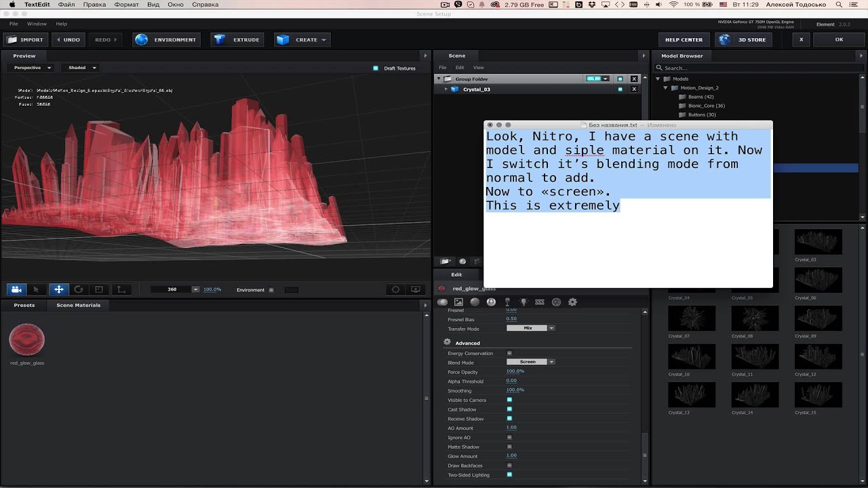Toggle Cast Shadow checkbox
The width and height of the screenshot is (868, 488).
click(x=509, y=409)
